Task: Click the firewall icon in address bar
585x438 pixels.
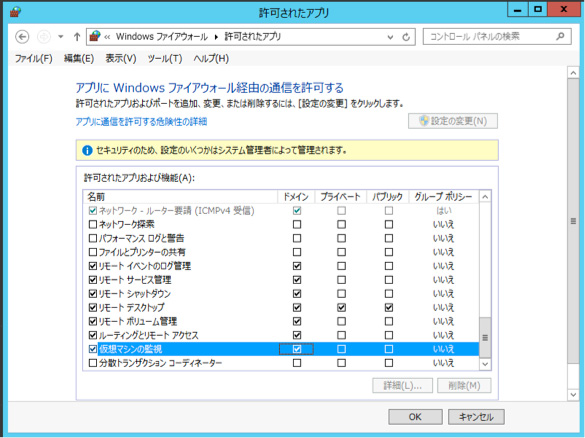Action: tap(95, 37)
